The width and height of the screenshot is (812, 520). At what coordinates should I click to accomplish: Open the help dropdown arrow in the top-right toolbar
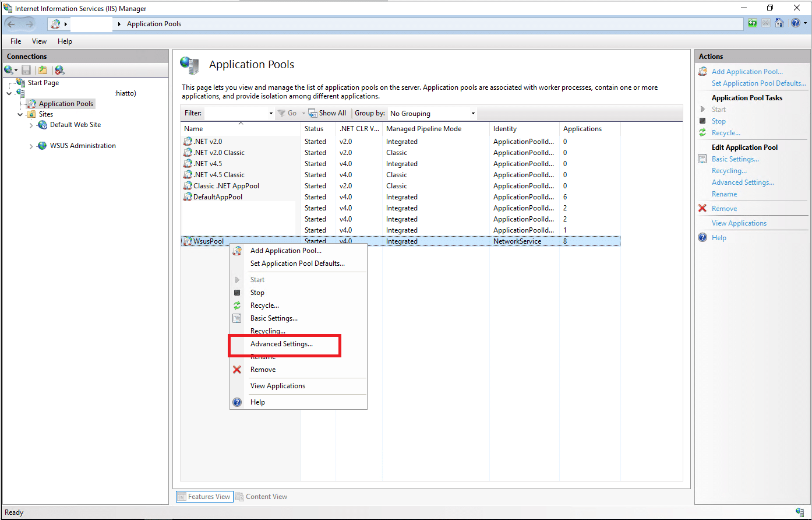(806, 23)
